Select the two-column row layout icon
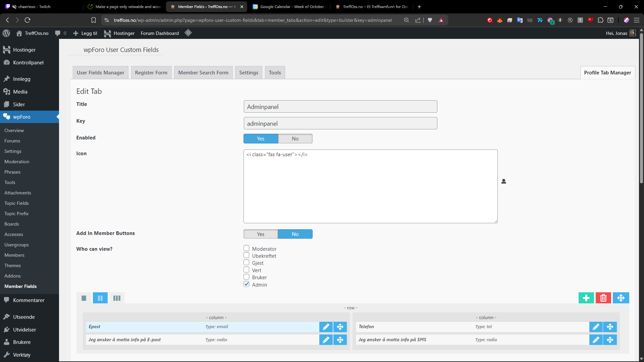The image size is (644, 362). point(100,298)
